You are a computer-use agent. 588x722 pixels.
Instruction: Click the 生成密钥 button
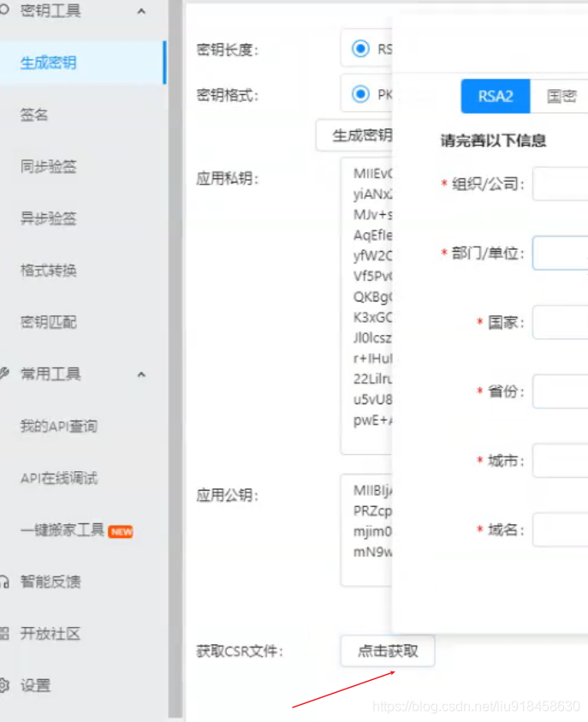click(x=353, y=135)
